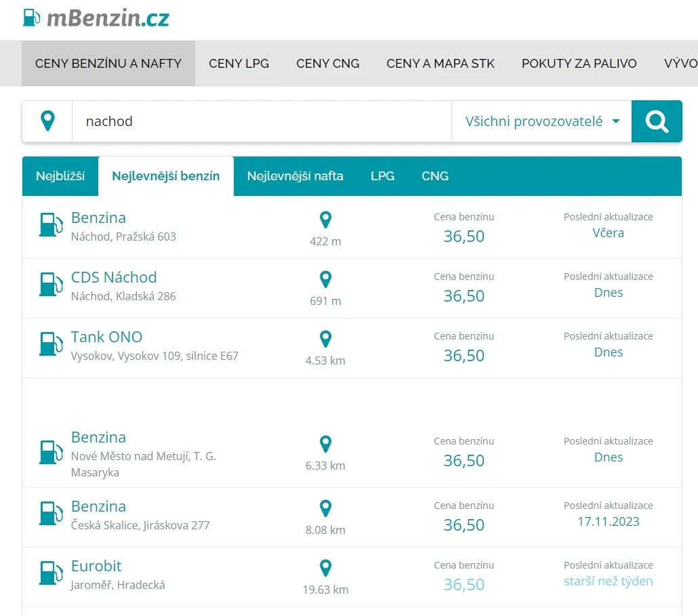Click the magnifier search button
The image size is (698, 616).
point(657,121)
